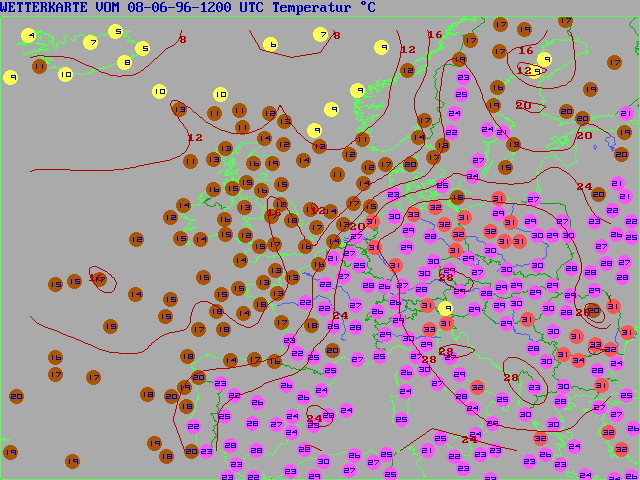The width and height of the screenshot is (640, 480).
Task: Click yellow 7 marker between yellow 4 and 5
Action: click(91, 43)
